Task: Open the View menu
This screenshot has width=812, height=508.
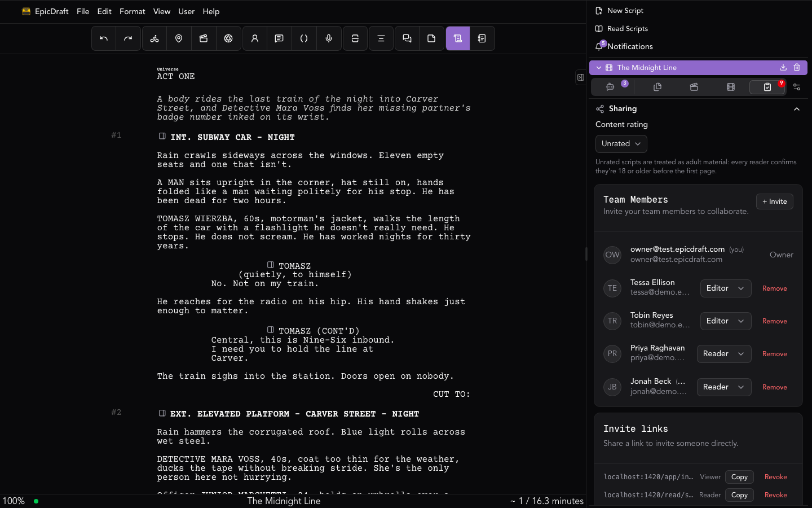Action: point(162,11)
